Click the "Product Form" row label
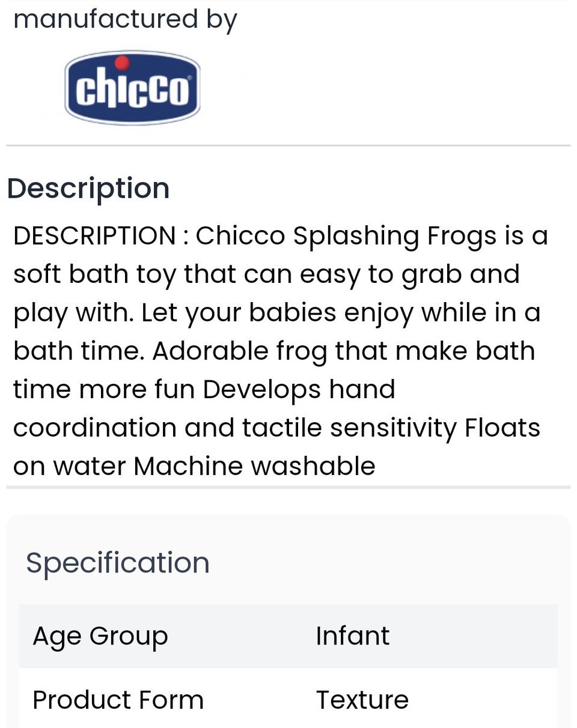The height and width of the screenshot is (728, 577). pyautogui.click(x=118, y=700)
